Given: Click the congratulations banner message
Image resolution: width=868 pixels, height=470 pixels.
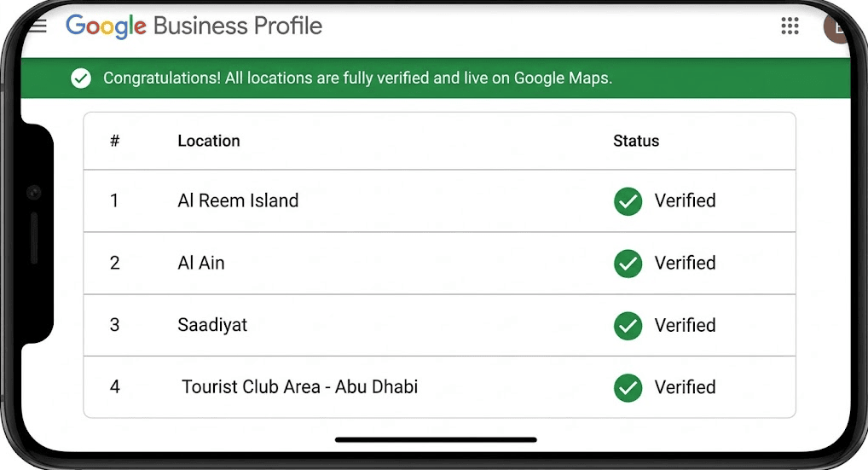Looking at the screenshot, I should tap(357, 78).
